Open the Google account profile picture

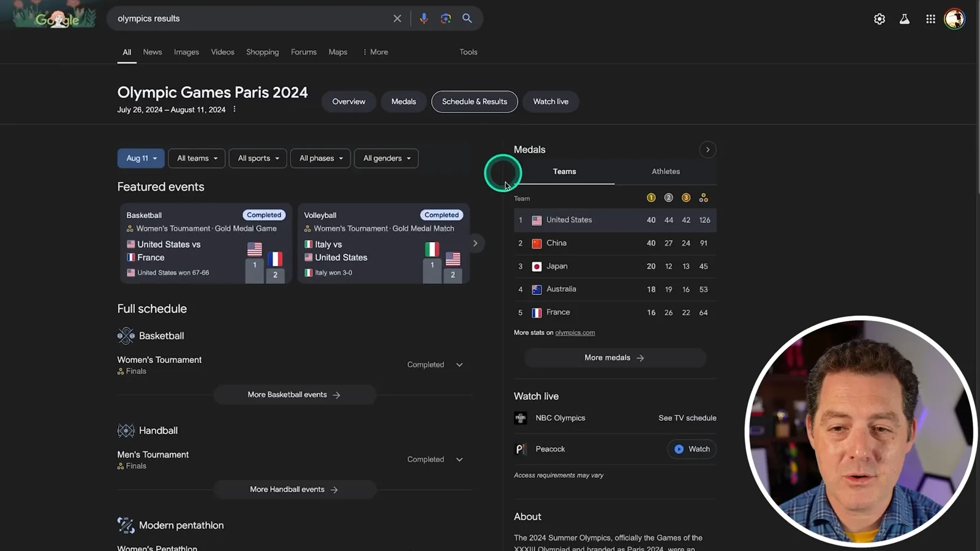(954, 19)
